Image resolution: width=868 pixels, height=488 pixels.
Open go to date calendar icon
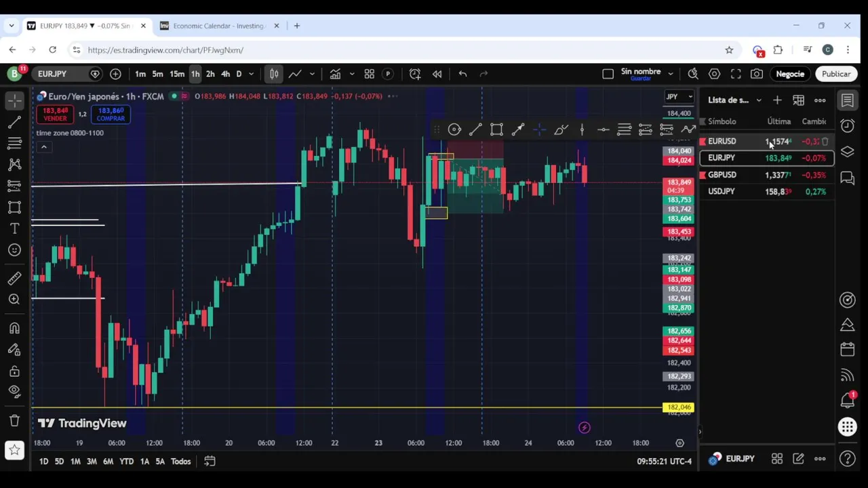(x=210, y=462)
